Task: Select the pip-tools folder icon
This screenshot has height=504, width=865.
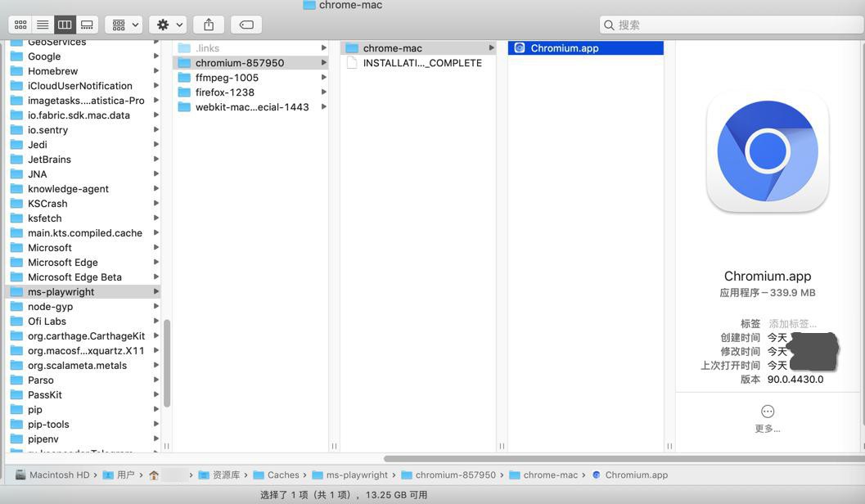Action: pos(17,424)
